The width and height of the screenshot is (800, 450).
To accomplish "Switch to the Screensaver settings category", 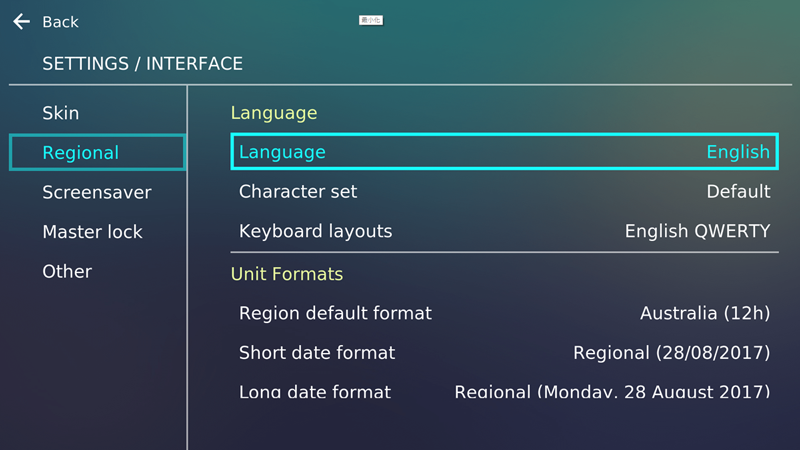I will click(96, 192).
